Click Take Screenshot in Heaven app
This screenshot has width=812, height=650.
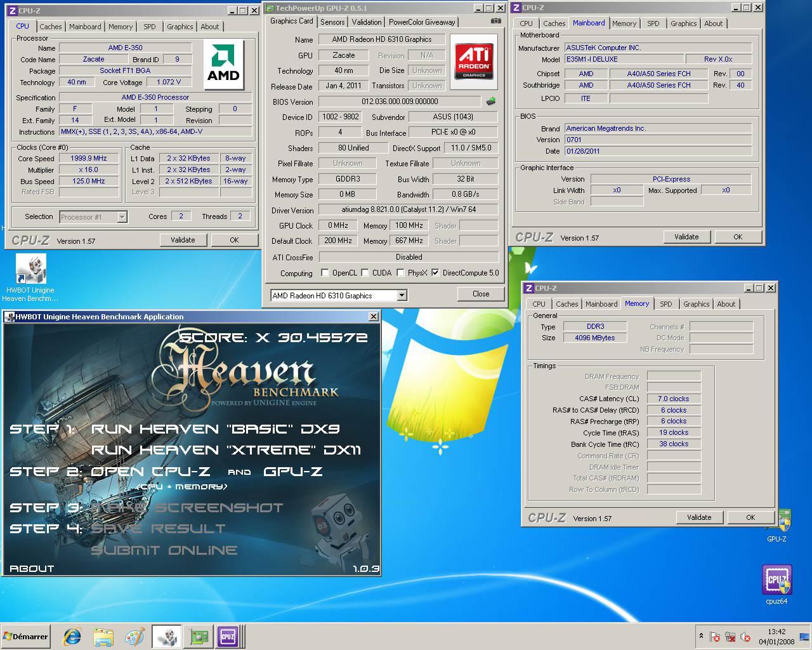pos(188,508)
